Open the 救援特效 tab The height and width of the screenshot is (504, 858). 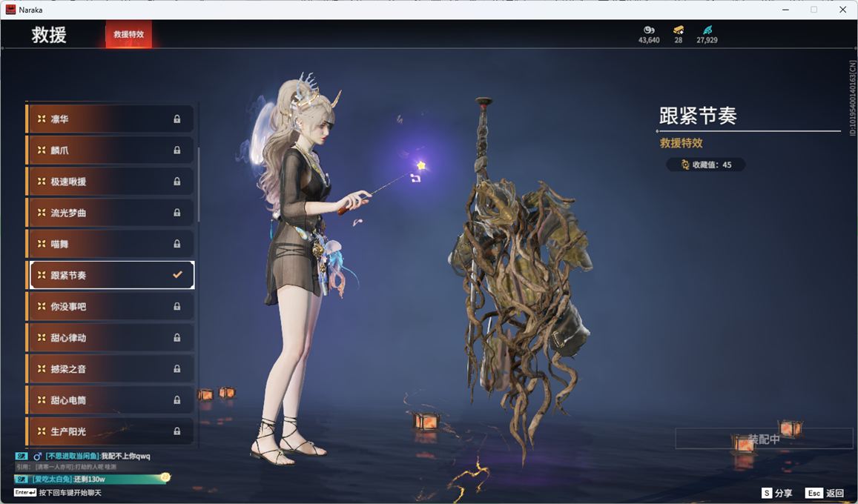click(128, 34)
